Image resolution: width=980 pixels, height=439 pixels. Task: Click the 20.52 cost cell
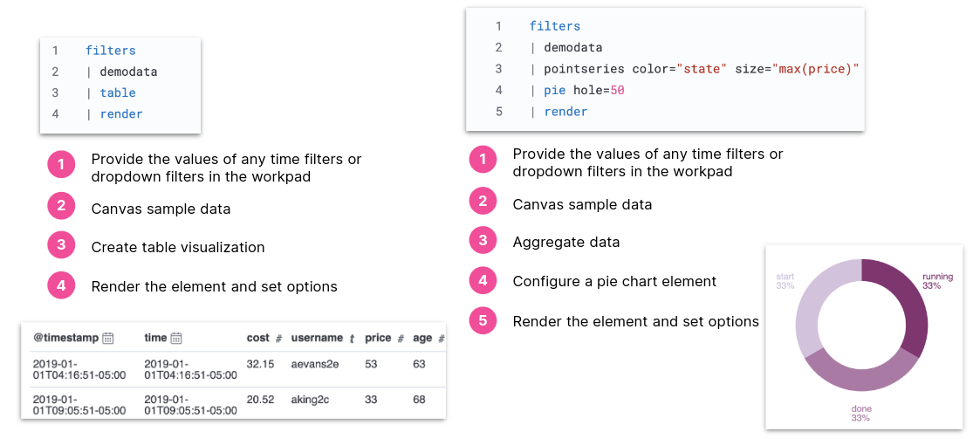261,399
